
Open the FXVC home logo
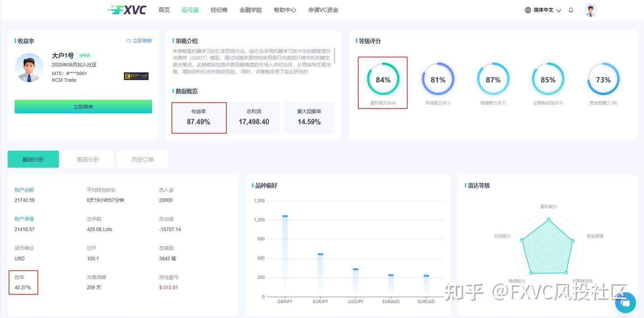(127, 9)
